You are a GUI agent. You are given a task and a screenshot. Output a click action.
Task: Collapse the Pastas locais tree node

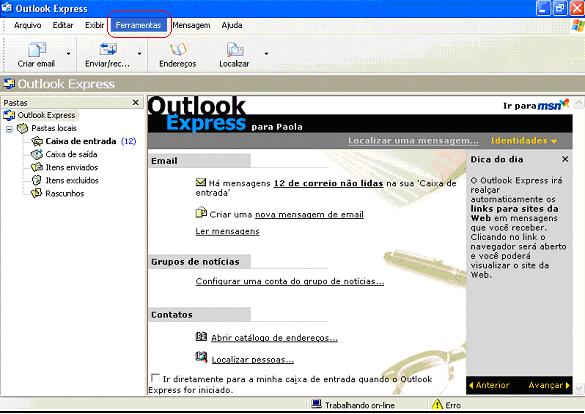point(9,129)
